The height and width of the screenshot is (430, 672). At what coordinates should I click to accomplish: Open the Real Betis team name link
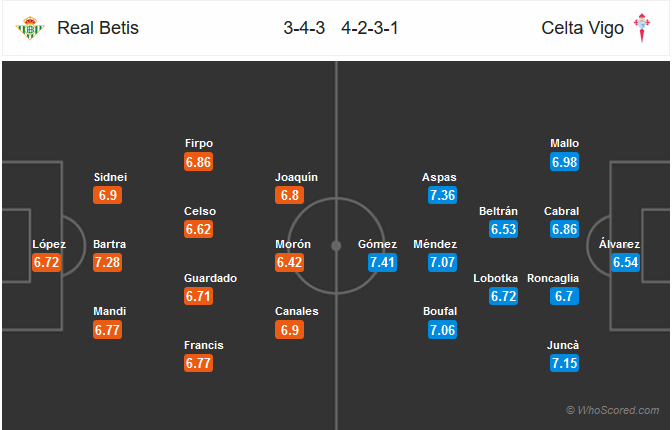point(98,28)
